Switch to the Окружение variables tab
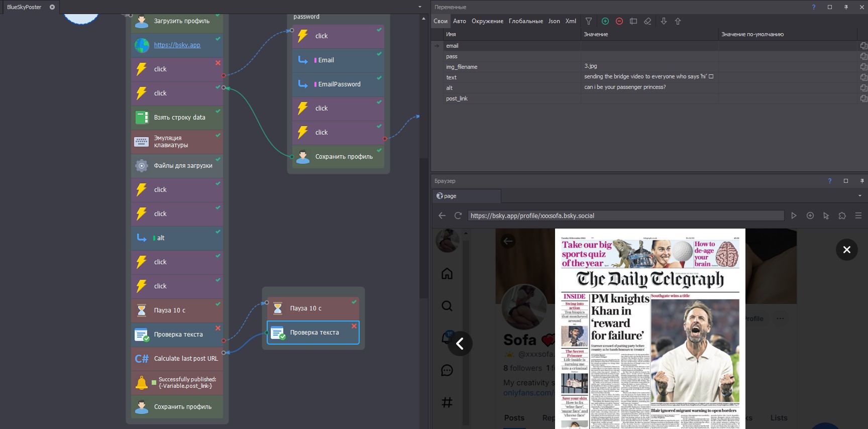 pos(487,21)
